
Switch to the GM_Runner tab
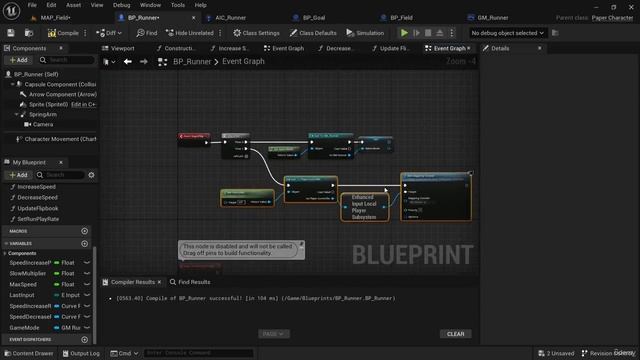(493, 18)
